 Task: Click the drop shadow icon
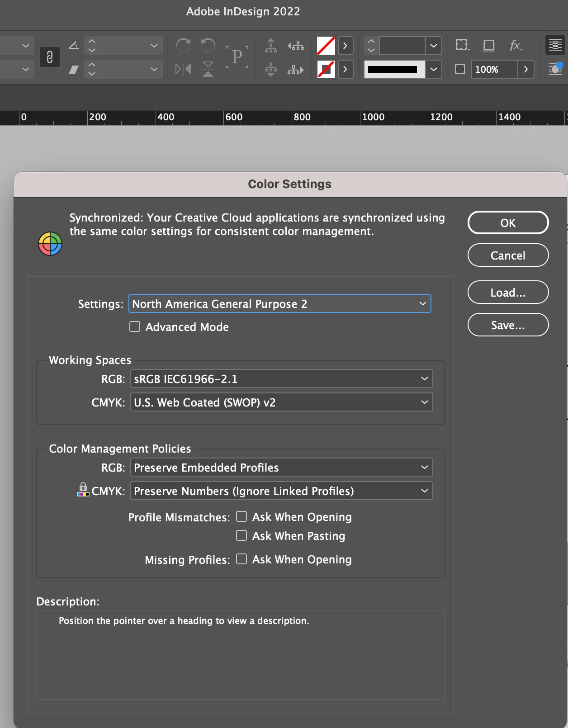pos(489,45)
